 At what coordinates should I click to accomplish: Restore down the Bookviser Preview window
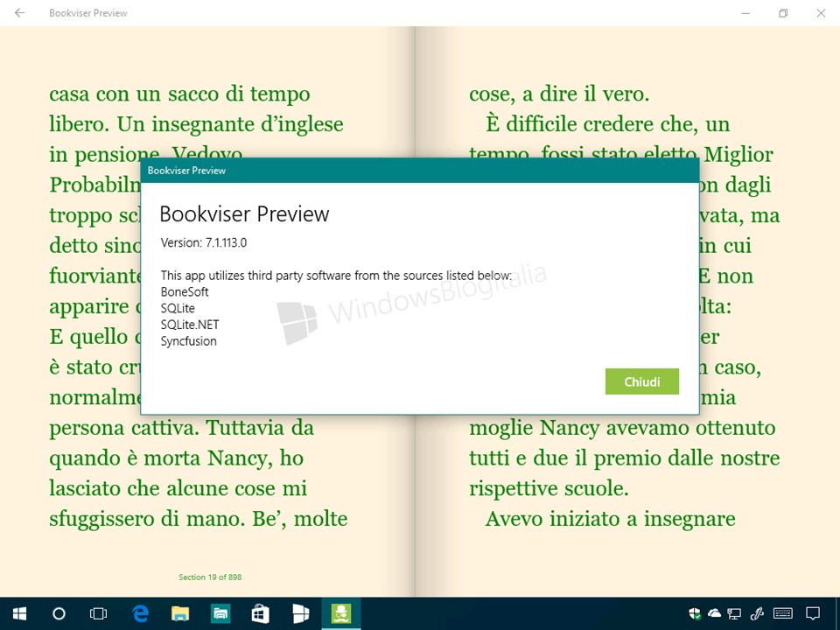pyautogui.click(x=783, y=13)
